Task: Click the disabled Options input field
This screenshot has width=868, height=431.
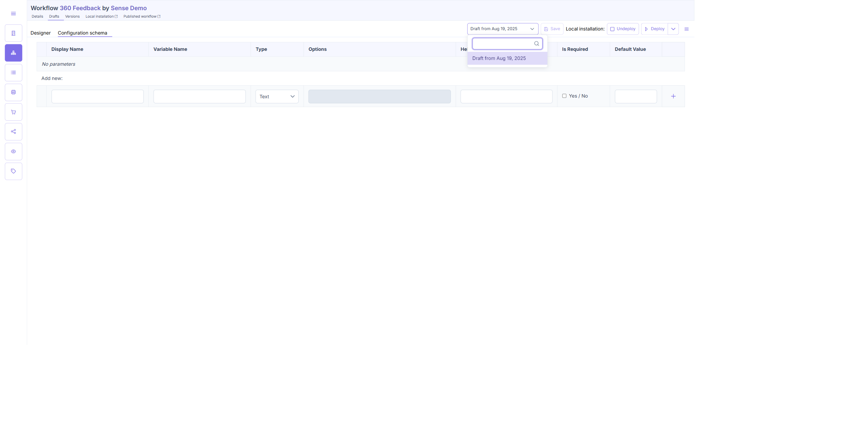Action: coord(379,97)
